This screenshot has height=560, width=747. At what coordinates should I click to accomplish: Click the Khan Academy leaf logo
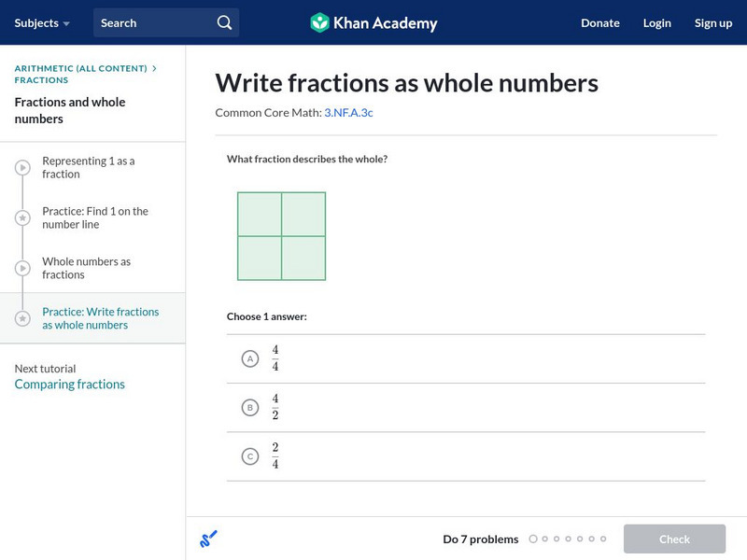[x=319, y=22]
